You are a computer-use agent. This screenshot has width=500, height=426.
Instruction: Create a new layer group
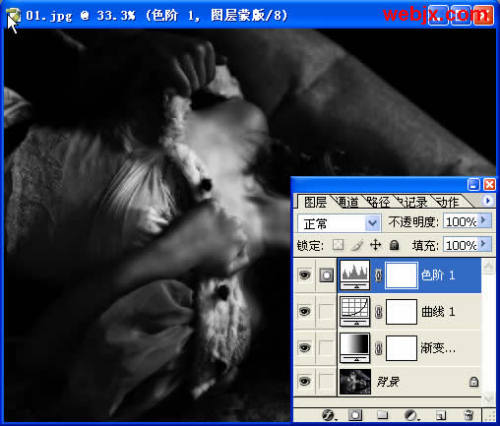[x=382, y=415]
